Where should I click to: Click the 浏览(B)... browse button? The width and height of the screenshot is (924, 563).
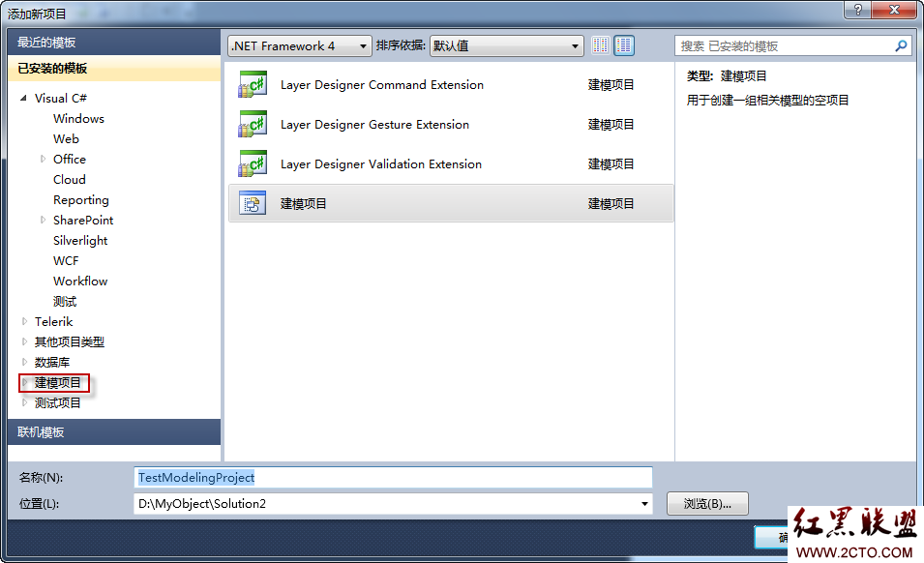[707, 504]
